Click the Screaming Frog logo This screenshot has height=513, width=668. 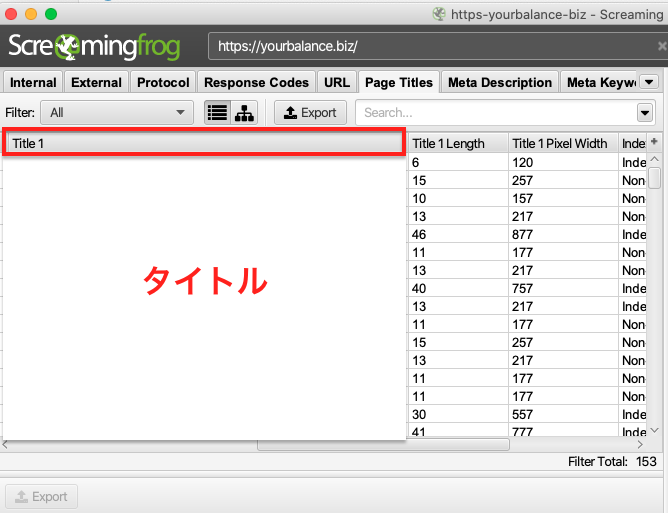[x=94, y=46]
